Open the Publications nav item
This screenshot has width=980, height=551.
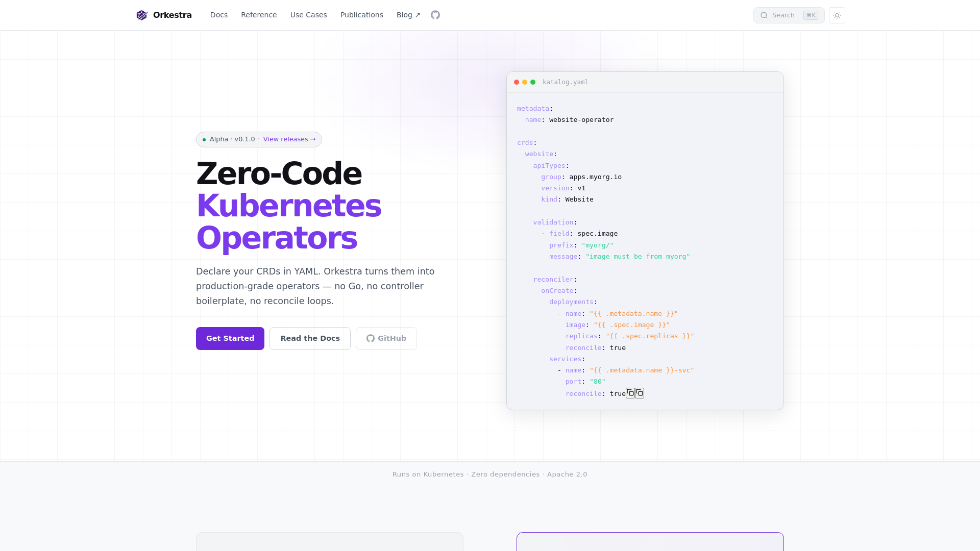[362, 15]
